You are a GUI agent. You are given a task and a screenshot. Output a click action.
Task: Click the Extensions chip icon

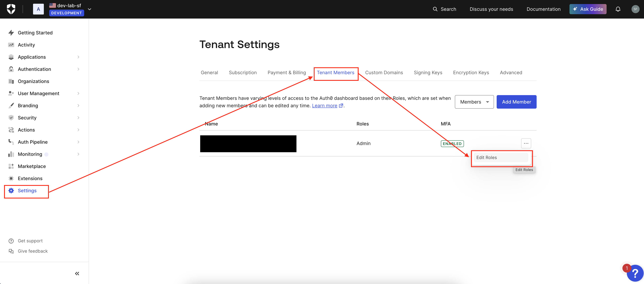tap(11, 178)
